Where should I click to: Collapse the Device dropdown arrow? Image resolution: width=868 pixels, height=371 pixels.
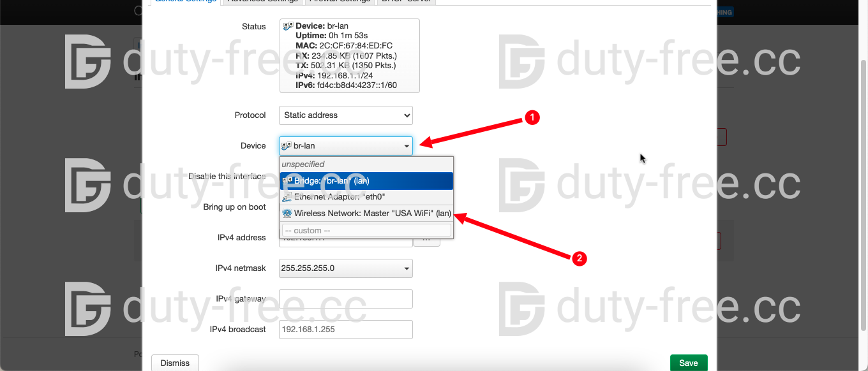pyautogui.click(x=407, y=147)
